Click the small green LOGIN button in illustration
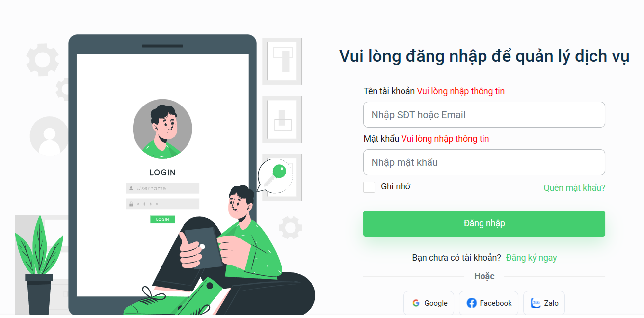This screenshot has height=318, width=644. pos(162,219)
